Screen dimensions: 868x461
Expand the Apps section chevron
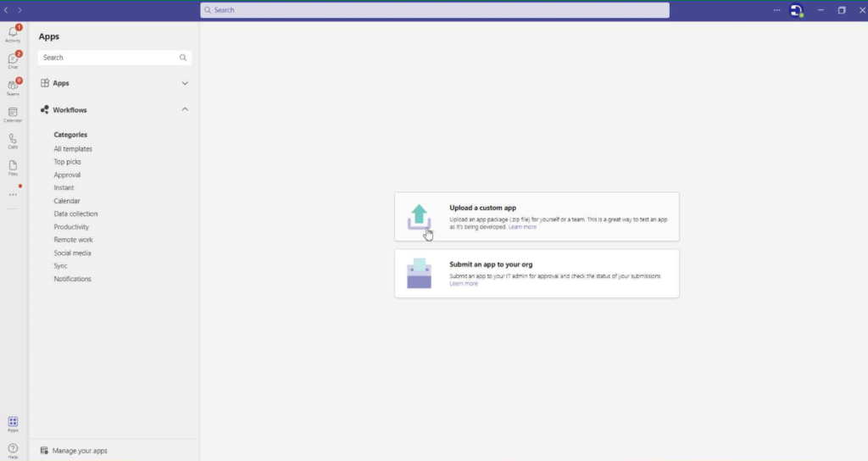[185, 83]
